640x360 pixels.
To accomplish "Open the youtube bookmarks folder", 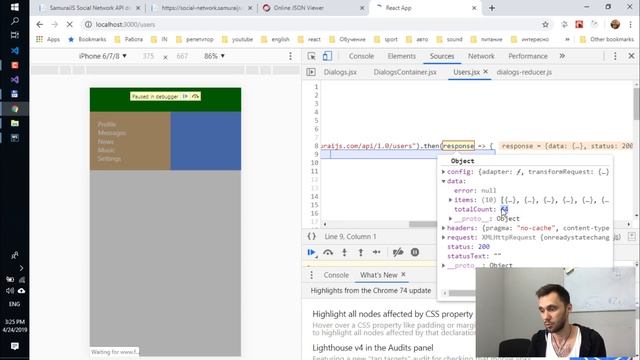I will click(238, 40).
